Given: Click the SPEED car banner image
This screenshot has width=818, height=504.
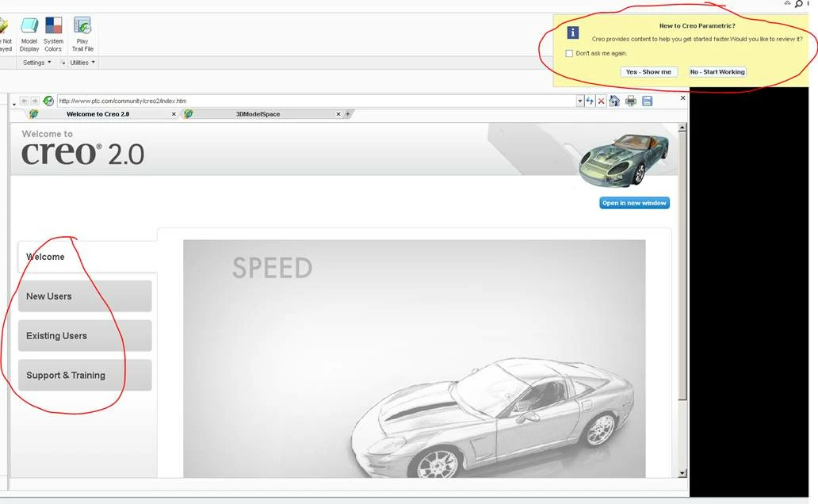Looking at the screenshot, I should 415,358.
